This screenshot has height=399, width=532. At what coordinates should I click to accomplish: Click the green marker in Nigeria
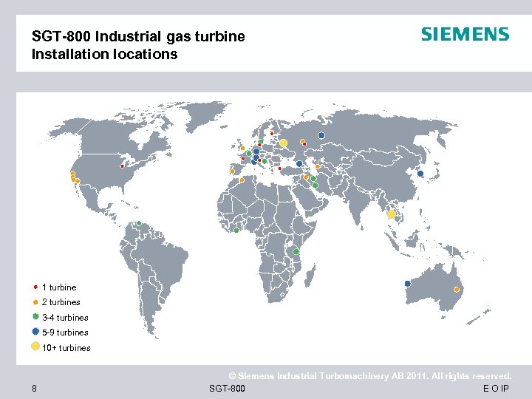coord(236,231)
